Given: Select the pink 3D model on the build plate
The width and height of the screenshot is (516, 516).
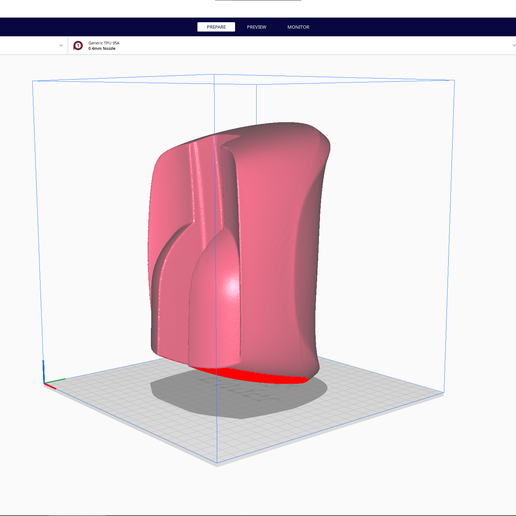Looking at the screenshot, I should (239, 253).
